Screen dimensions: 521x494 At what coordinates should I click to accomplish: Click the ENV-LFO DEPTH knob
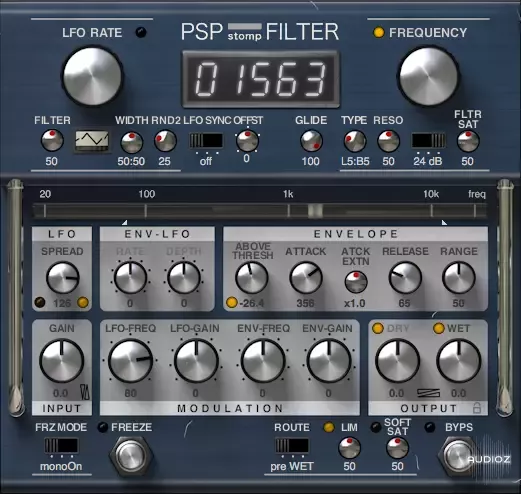pyautogui.click(x=184, y=277)
